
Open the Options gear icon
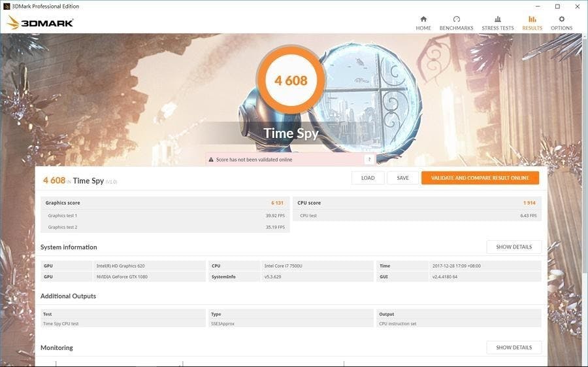click(561, 20)
